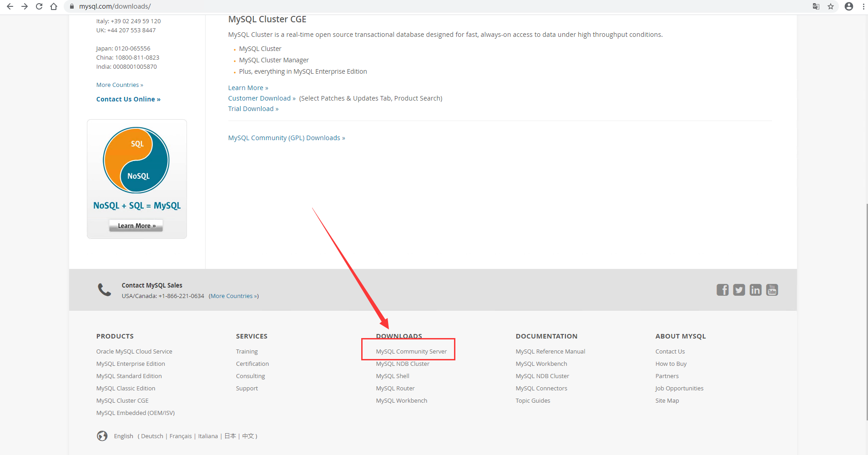Viewport: 868px width, 455px height.
Task: Click the DOCUMENTATION footer heading
Action: (x=546, y=336)
